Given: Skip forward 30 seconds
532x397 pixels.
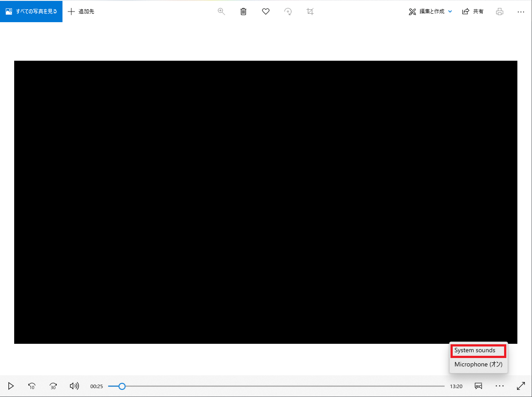Looking at the screenshot, I should [53, 386].
